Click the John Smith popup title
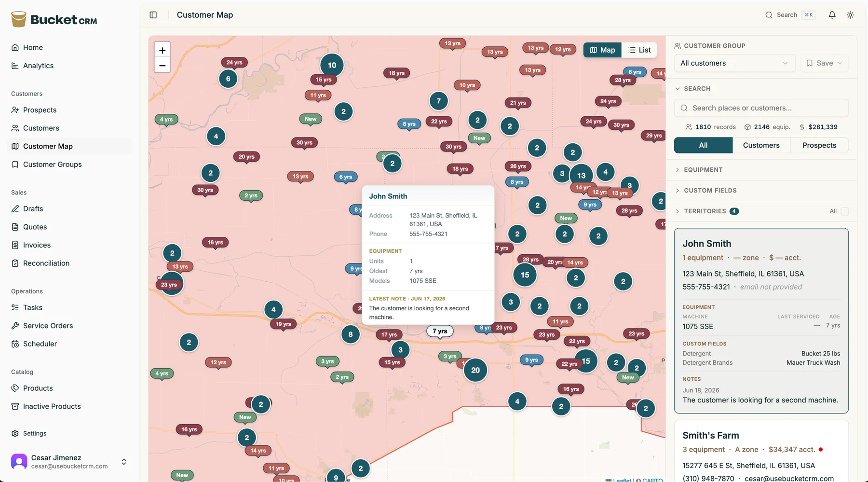The height and width of the screenshot is (482, 868). 388,196
